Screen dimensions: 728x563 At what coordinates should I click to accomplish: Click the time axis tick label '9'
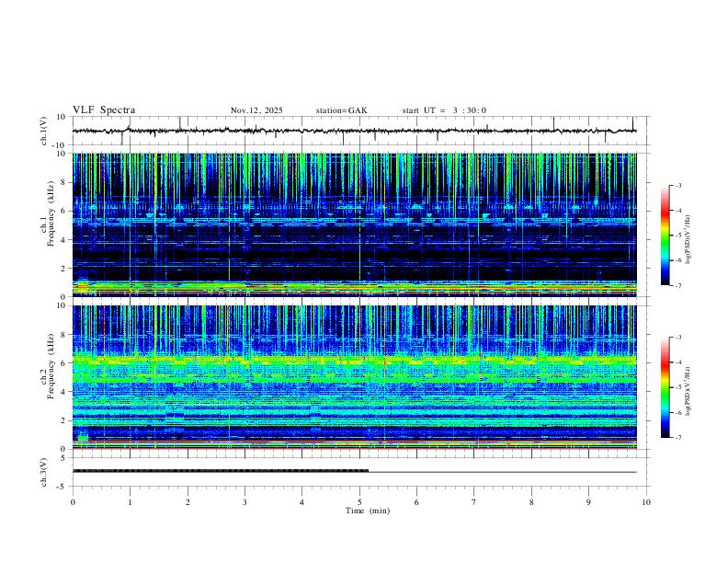(x=588, y=502)
